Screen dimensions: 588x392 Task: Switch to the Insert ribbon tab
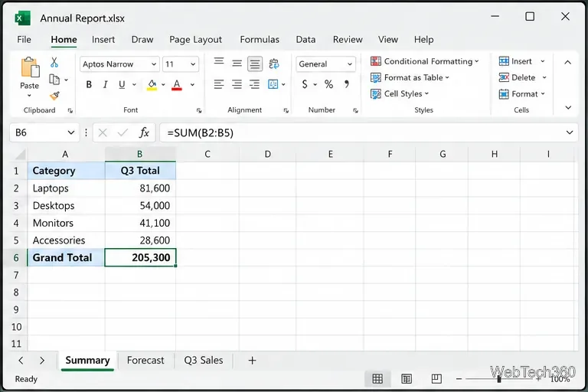click(103, 39)
